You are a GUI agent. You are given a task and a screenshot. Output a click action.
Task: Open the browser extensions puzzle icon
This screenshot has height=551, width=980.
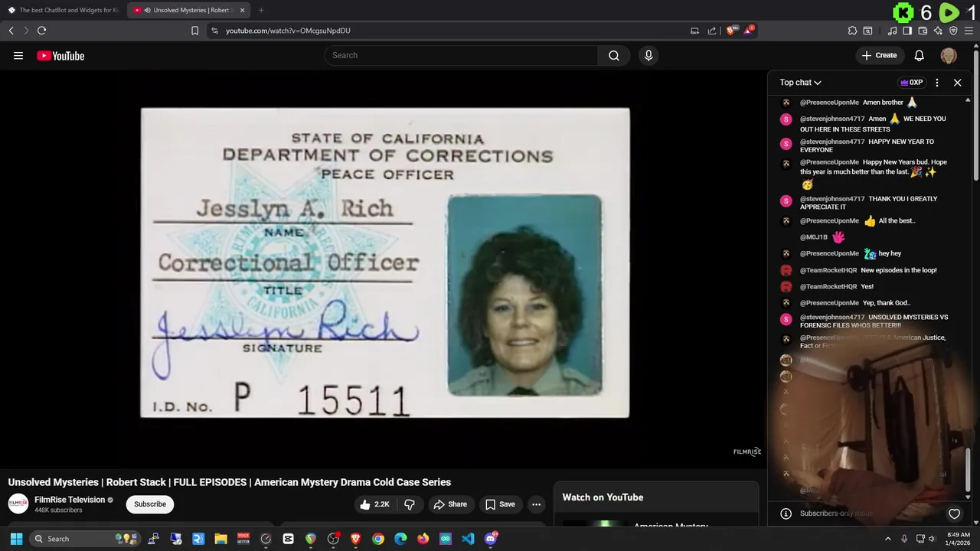point(852,31)
